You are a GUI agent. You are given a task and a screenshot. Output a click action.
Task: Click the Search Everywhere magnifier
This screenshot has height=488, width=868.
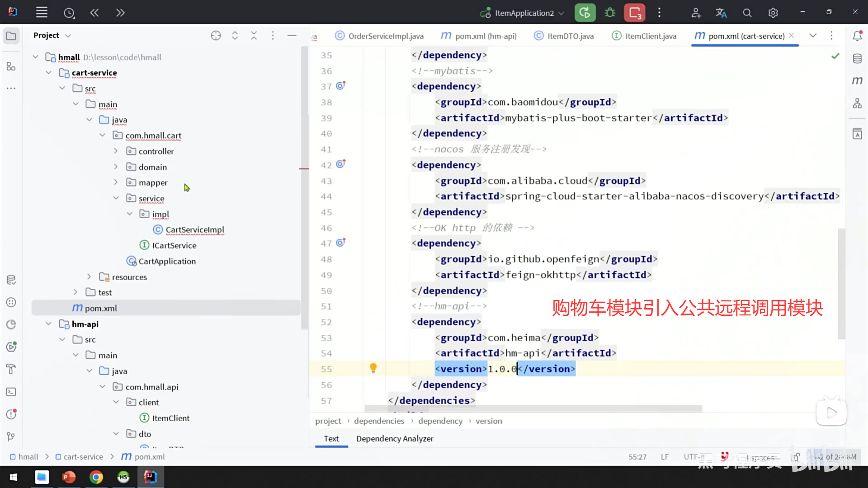tap(747, 13)
